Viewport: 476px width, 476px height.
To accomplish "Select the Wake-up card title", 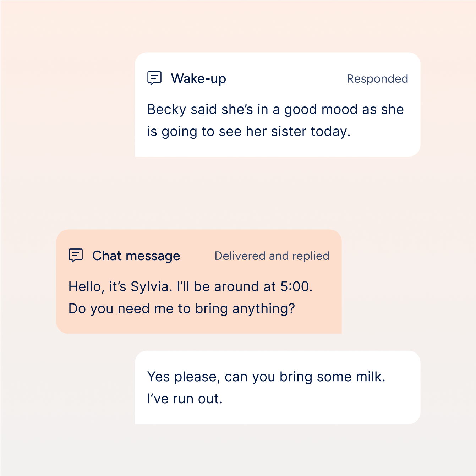I will pos(198,78).
